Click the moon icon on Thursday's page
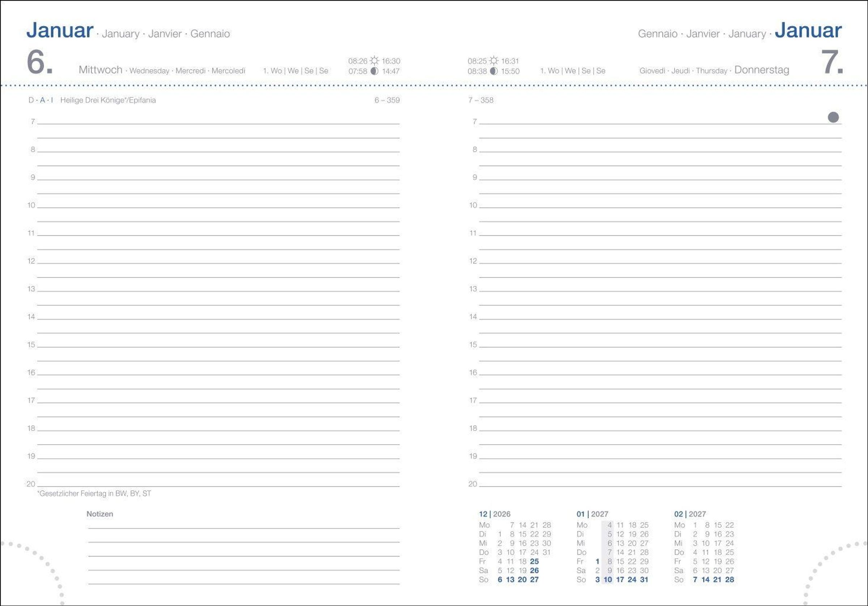Screen dimensions: 868x606 point(494,71)
